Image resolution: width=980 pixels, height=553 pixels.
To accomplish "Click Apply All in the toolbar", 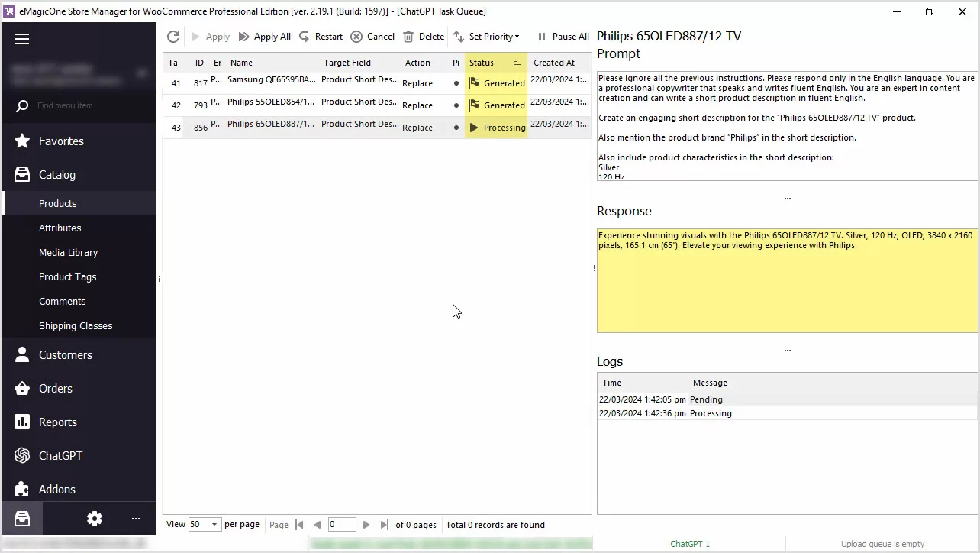I will point(264,37).
